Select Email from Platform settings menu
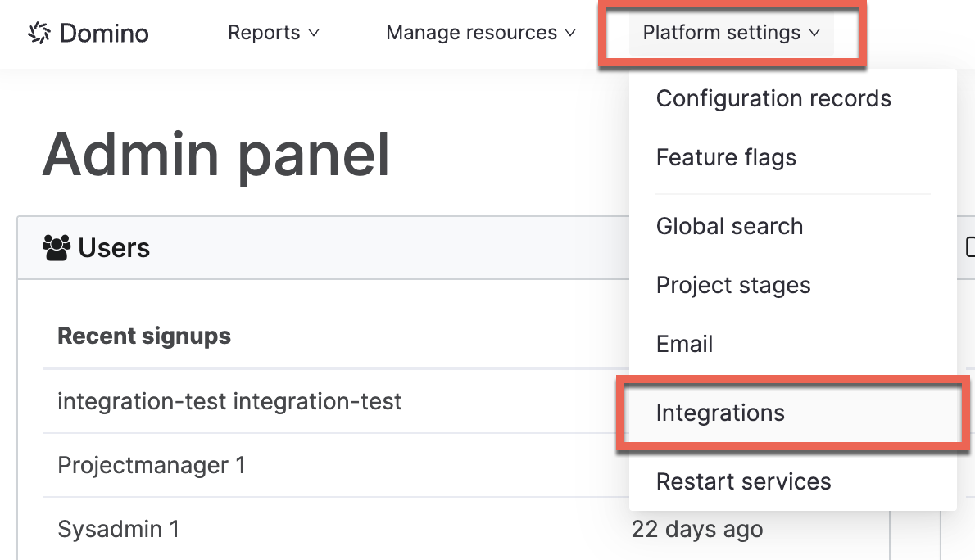 pyautogui.click(x=684, y=344)
